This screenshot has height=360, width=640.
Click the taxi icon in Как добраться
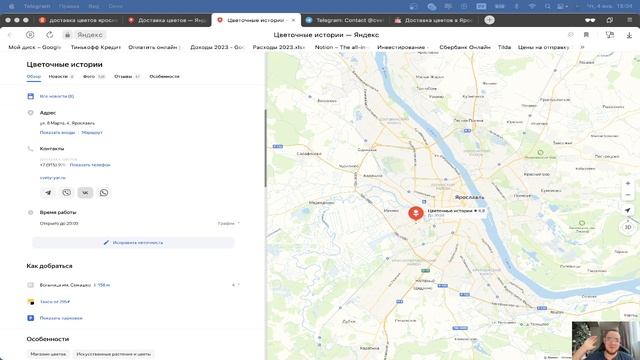(31, 302)
